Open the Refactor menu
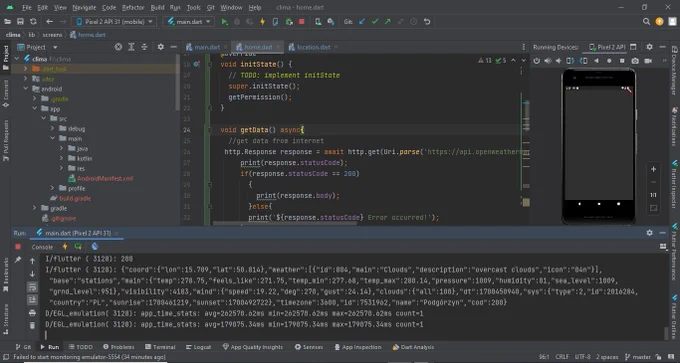 tap(132, 7)
